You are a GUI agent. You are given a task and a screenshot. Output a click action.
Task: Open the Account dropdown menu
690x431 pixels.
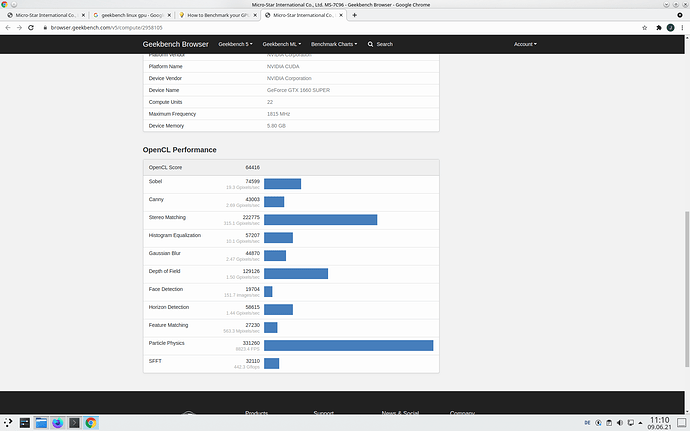pos(525,44)
